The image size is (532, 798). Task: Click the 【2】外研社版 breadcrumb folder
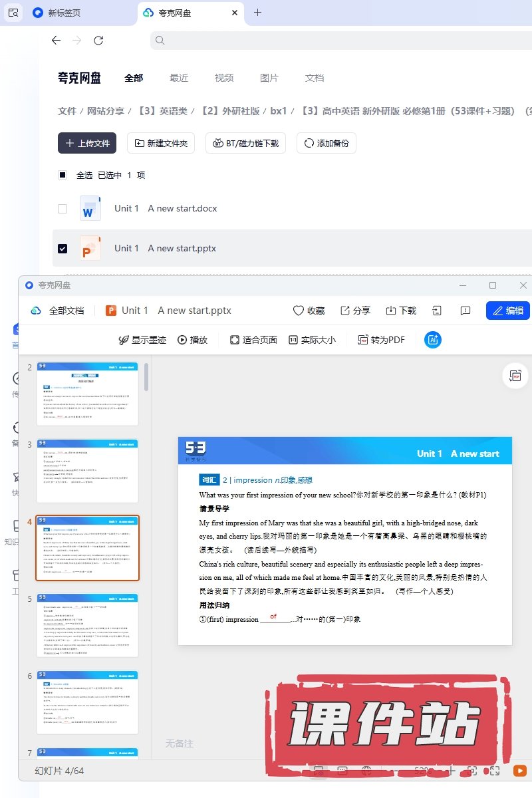230,111
